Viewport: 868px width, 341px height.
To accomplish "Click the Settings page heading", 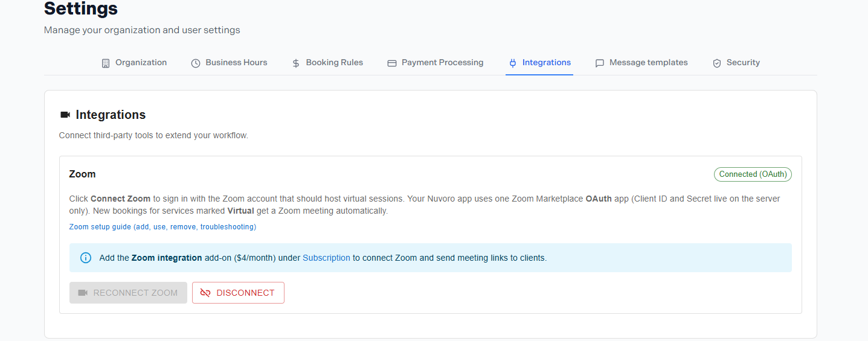I will pyautogui.click(x=81, y=9).
